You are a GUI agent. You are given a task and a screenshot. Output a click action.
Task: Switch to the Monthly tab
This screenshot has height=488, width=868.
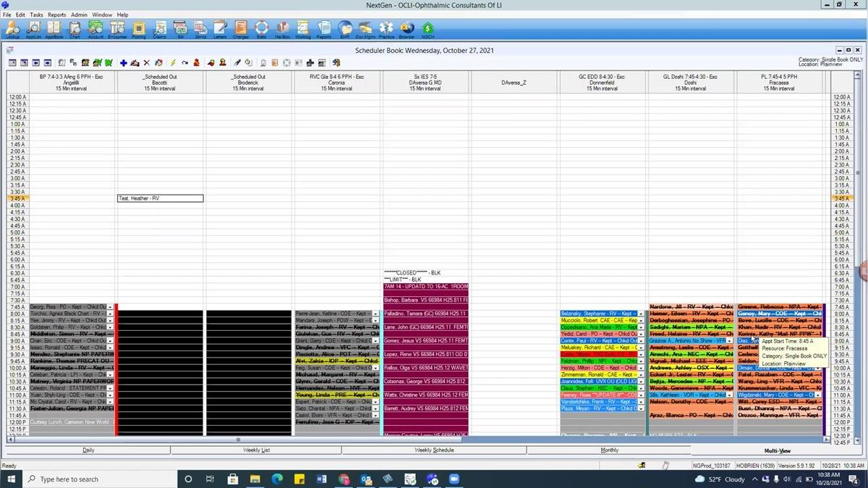pyautogui.click(x=610, y=450)
